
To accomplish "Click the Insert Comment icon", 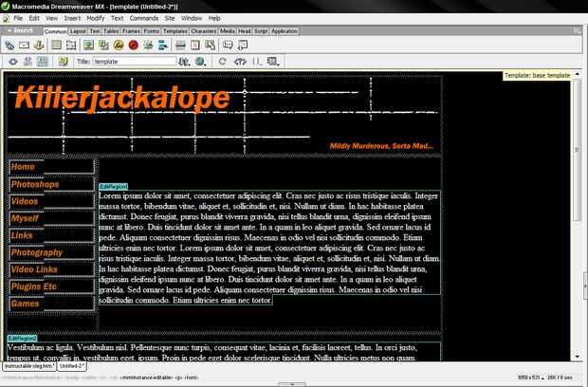I will coord(228,46).
